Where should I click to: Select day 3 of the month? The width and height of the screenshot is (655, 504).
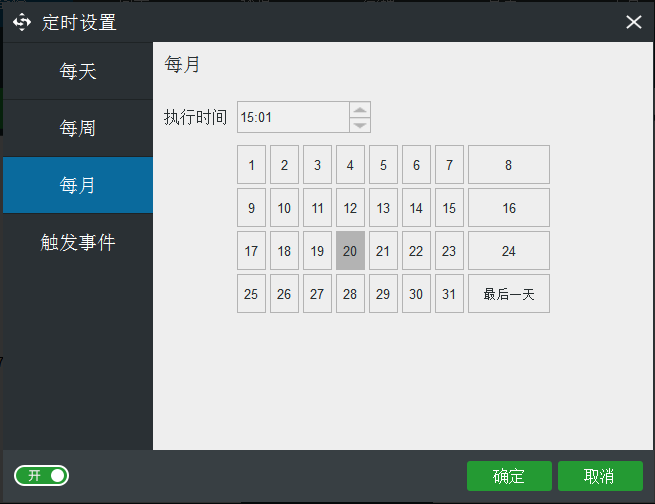pos(317,165)
